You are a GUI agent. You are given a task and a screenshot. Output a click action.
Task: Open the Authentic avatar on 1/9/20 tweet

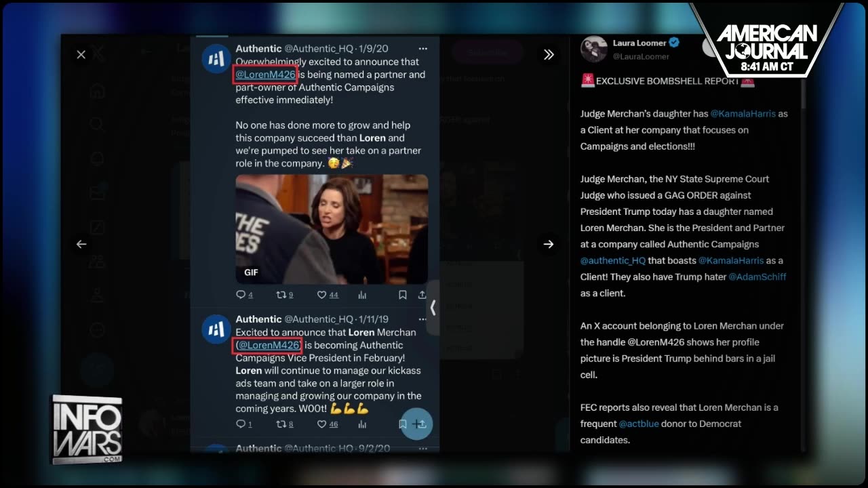216,59
